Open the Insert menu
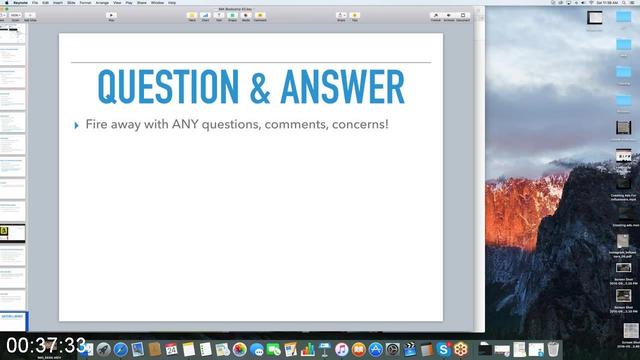This screenshot has height=360, width=640. point(58,2)
